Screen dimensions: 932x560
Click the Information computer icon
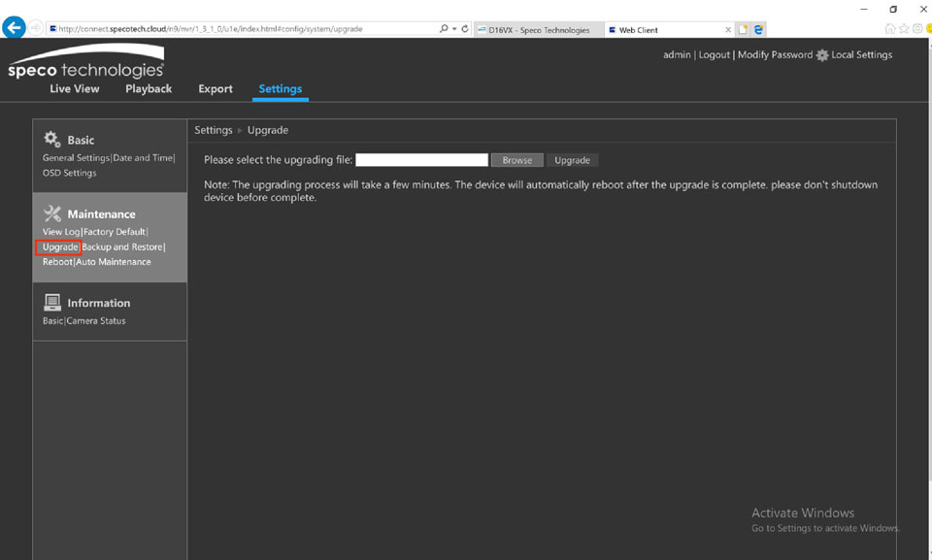pos(52,303)
